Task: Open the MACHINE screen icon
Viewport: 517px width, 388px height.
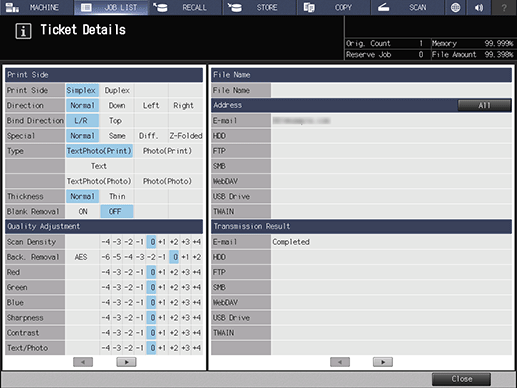Action: click(12, 7)
